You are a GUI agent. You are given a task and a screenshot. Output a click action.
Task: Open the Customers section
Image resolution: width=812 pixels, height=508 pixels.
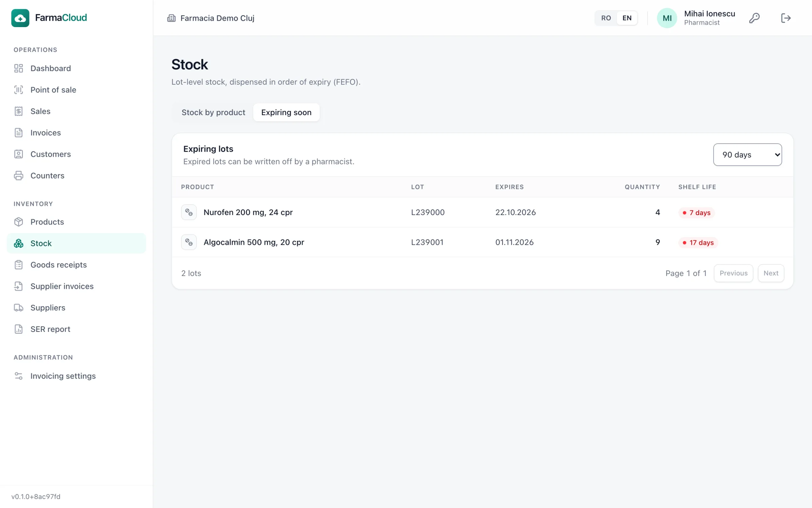tap(76, 154)
